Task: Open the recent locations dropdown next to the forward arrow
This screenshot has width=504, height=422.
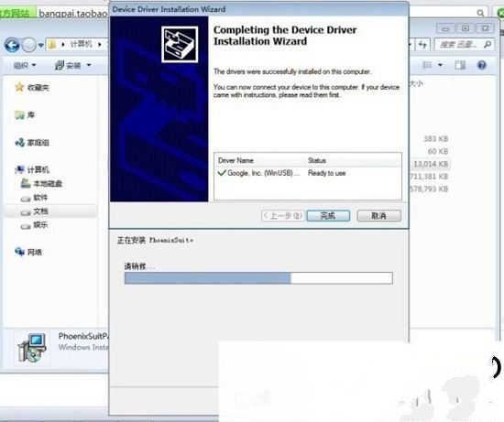Action: click(x=41, y=45)
